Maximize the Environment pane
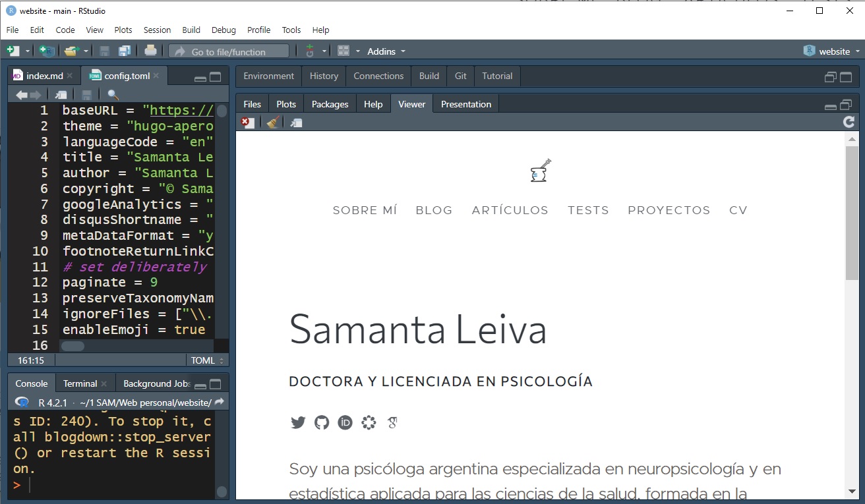This screenshot has width=865, height=504. (846, 77)
